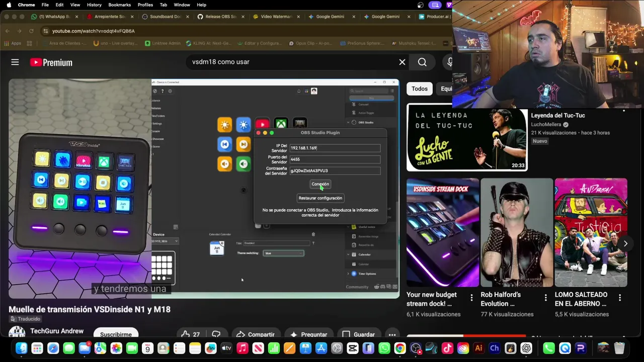The width and height of the screenshot is (644, 362).
Task: Open the 'Linktree Admin' bookmark
Action: (x=163, y=43)
